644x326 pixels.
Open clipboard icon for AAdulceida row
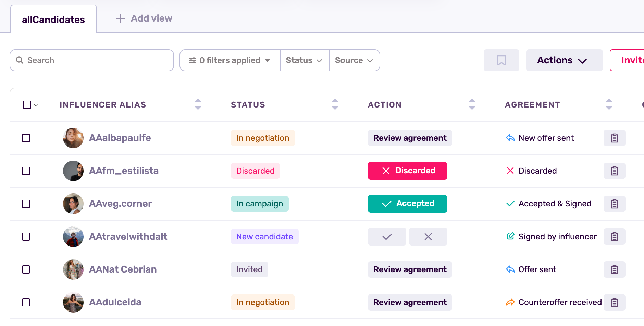pyautogui.click(x=614, y=302)
